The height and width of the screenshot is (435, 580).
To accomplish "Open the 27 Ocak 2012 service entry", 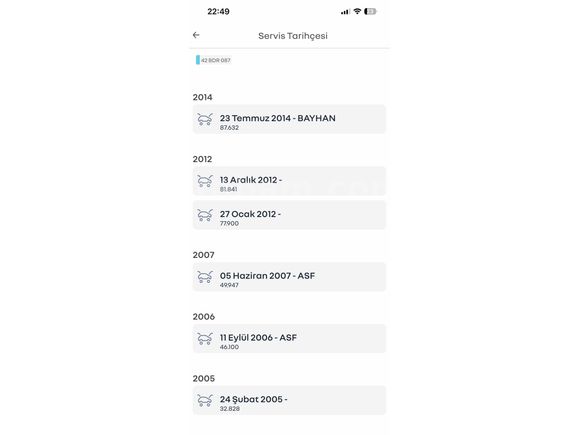I will coord(289,215).
